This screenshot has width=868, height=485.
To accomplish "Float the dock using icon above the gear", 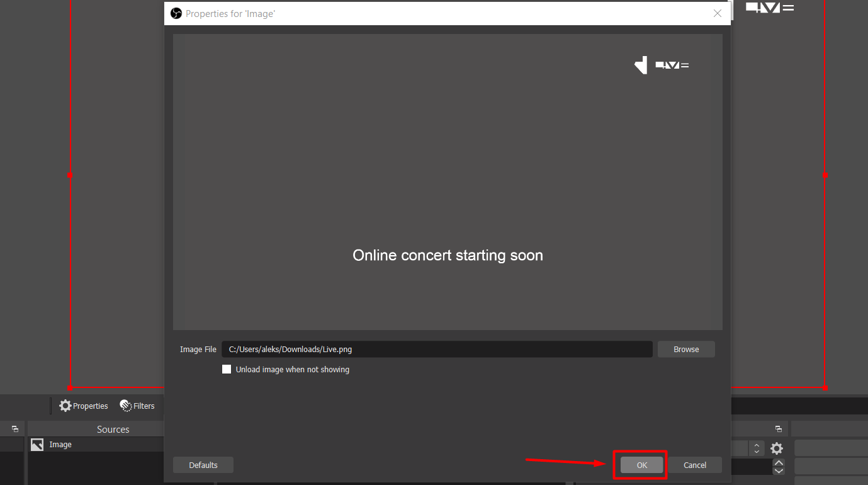I will [x=779, y=429].
